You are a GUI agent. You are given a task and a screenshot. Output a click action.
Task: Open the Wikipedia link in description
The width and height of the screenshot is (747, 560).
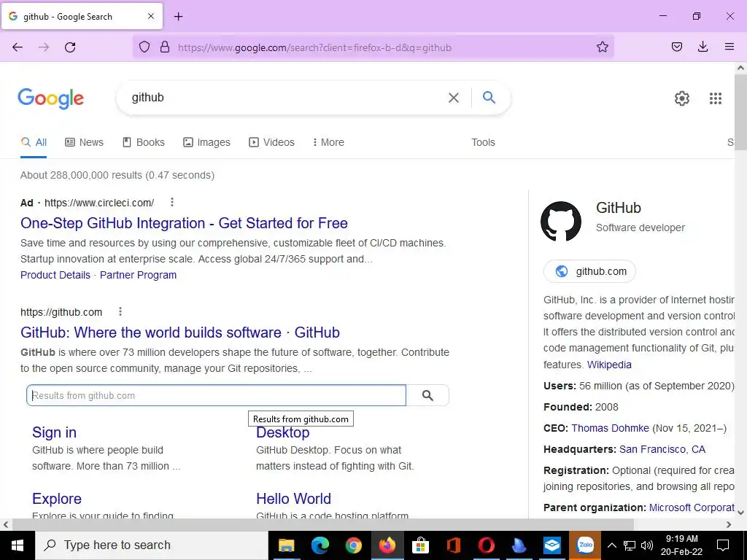[609, 365]
